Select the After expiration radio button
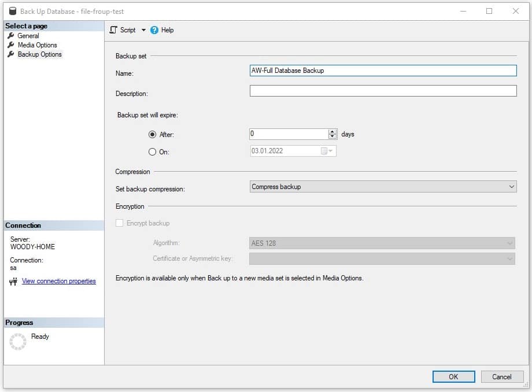Viewport: 532px width, 392px height. (x=152, y=134)
